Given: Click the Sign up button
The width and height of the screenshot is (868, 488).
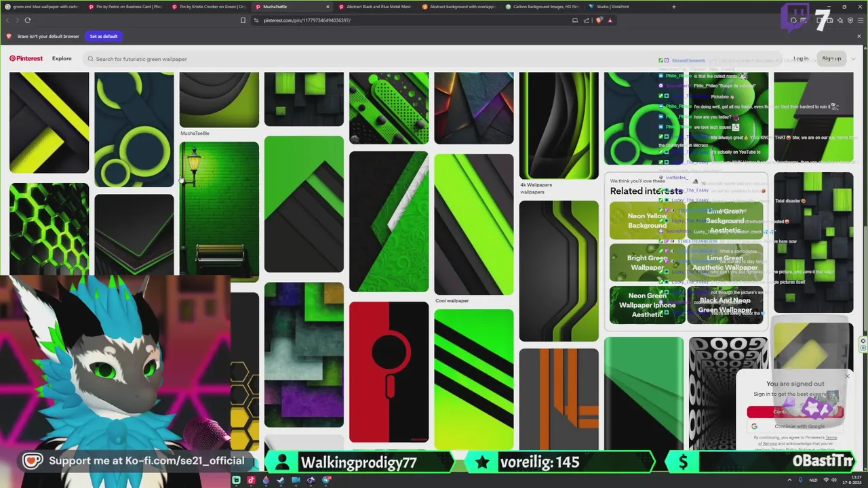Looking at the screenshot, I should click(x=831, y=59).
